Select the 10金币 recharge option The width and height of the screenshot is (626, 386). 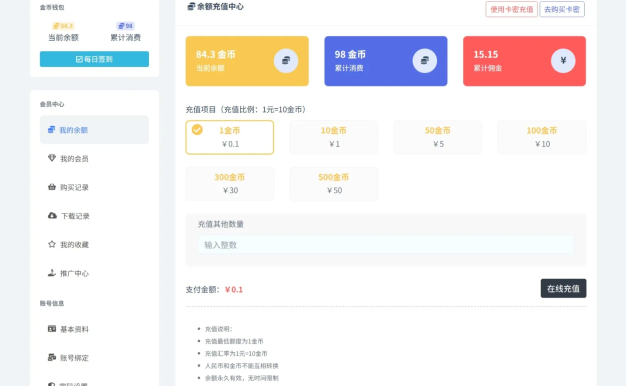(x=334, y=137)
